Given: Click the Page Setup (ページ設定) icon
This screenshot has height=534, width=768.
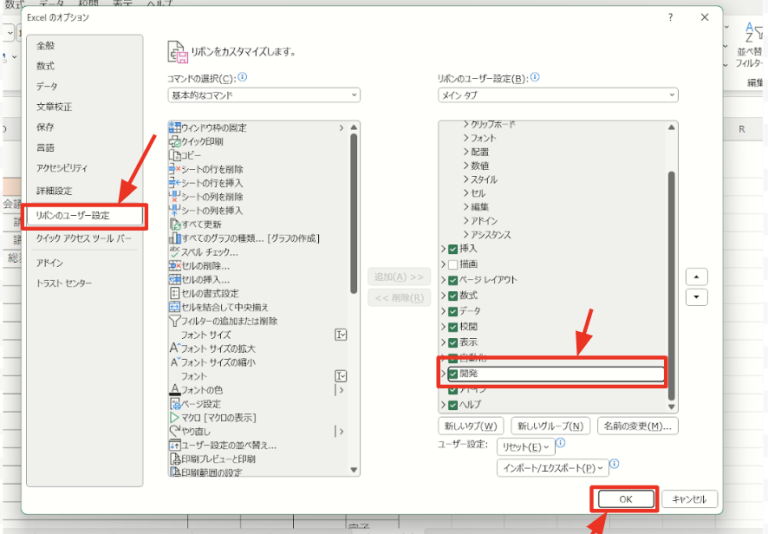Looking at the screenshot, I should coord(175,403).
